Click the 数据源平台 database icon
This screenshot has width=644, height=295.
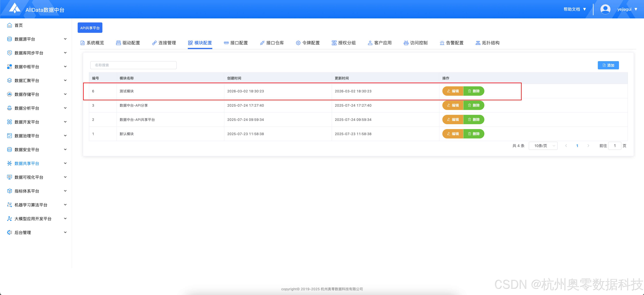pos(9,39)
